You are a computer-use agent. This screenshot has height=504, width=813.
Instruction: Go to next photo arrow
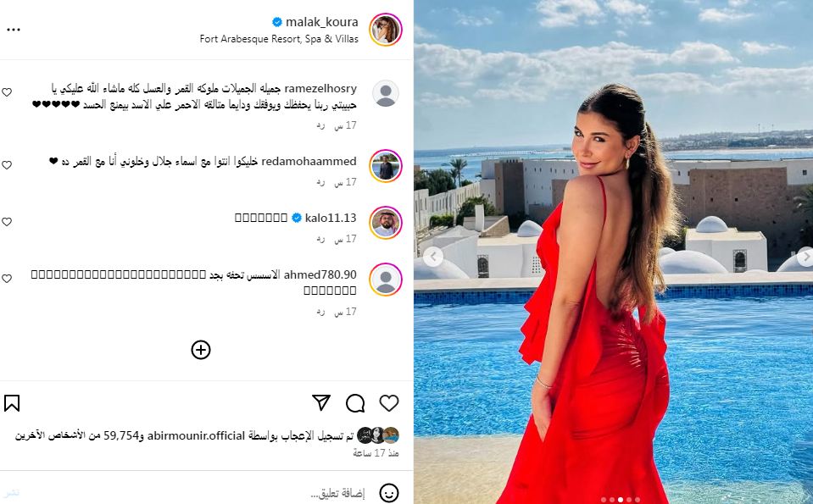805,257
